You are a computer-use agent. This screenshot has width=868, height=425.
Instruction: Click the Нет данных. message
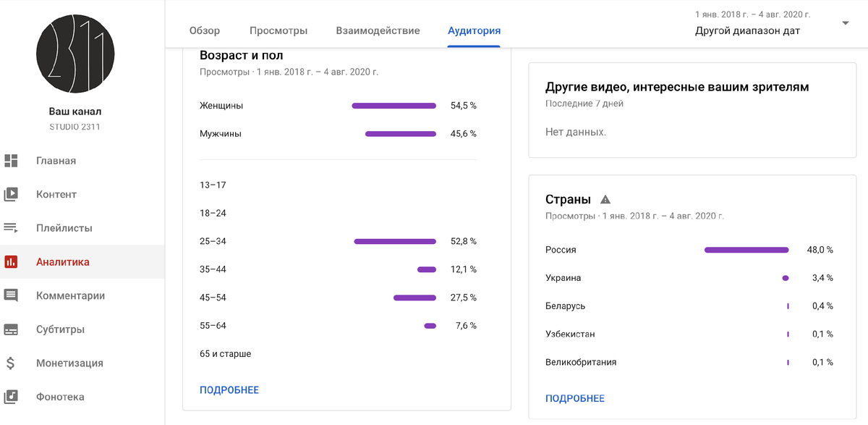click(x=576, y=132)
